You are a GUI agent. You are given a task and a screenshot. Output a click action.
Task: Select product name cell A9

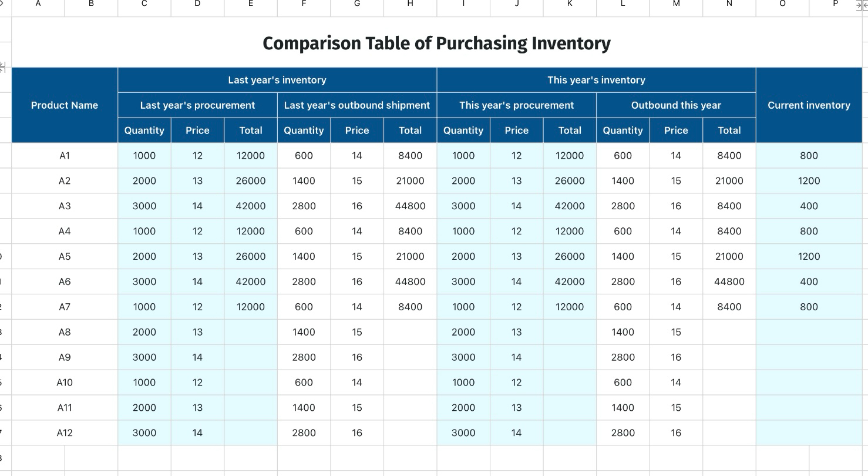coord(65,357)
